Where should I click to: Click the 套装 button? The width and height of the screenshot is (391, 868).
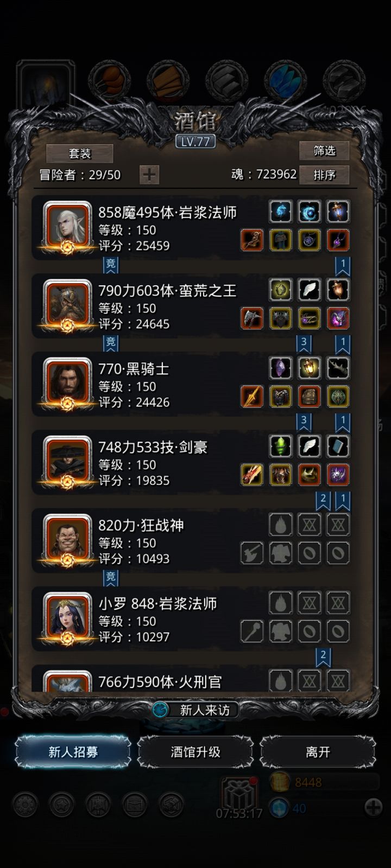pyautogui.click(x=80, y=154)
